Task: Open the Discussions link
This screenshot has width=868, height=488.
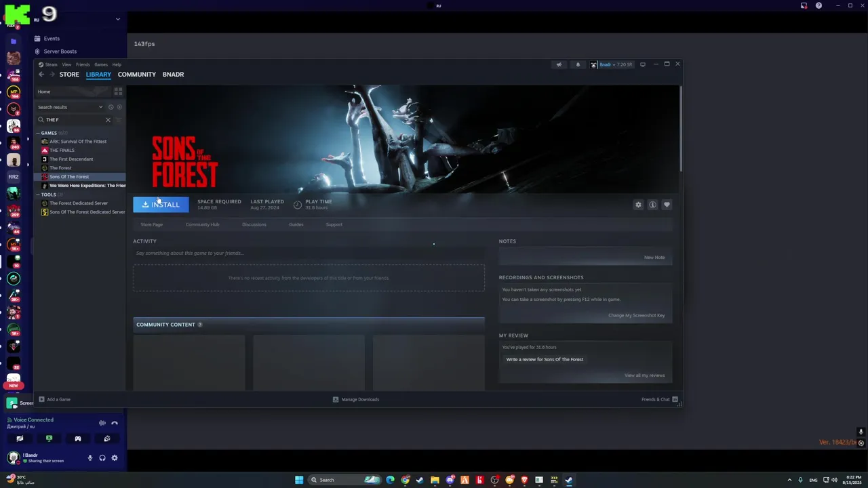Action: click(254, 224)
